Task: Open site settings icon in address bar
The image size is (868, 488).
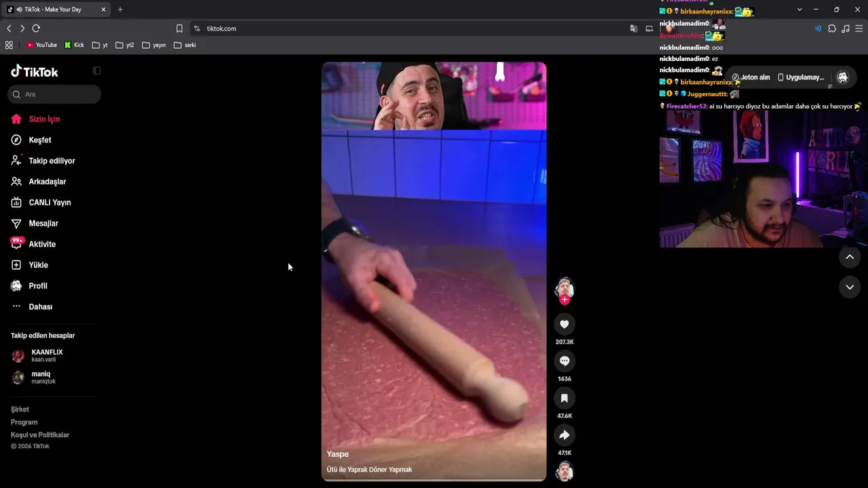Action: [197, 28]
